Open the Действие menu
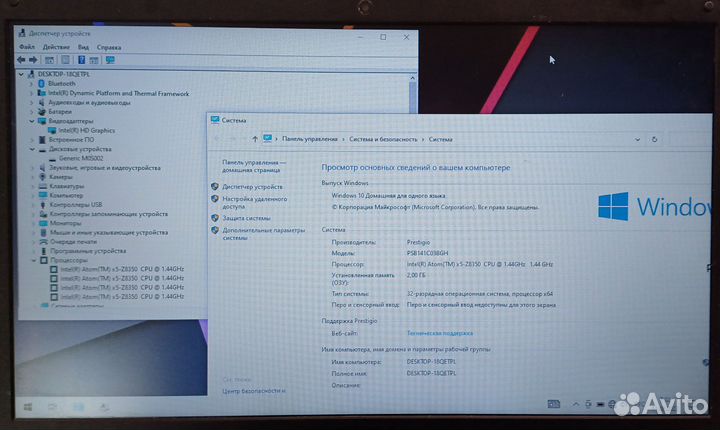720x430 pixels. tap(56, 47)
